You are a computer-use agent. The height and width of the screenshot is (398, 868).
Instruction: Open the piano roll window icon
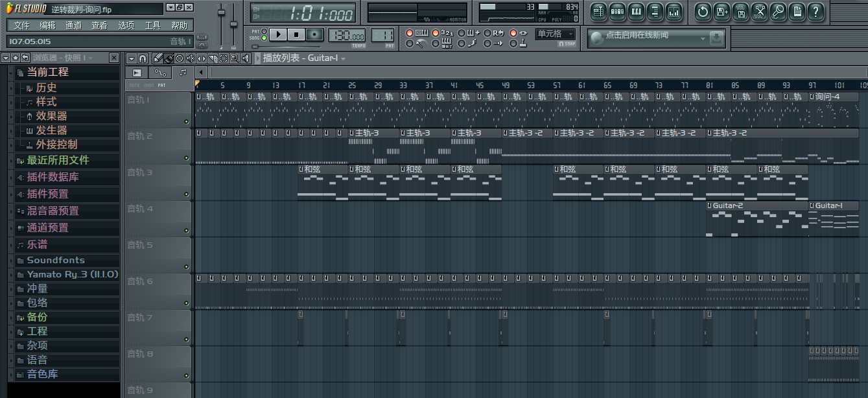tap(636, 11)
